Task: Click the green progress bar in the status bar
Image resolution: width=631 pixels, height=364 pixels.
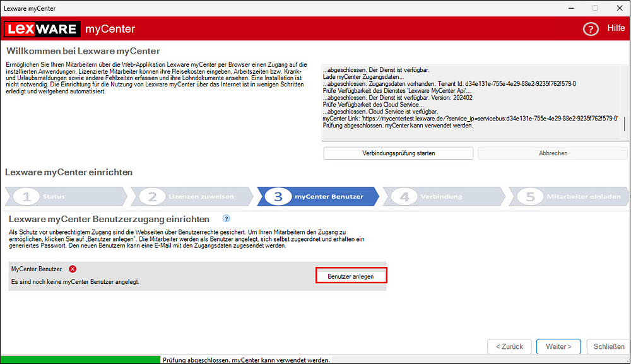Action: (80, 360)
